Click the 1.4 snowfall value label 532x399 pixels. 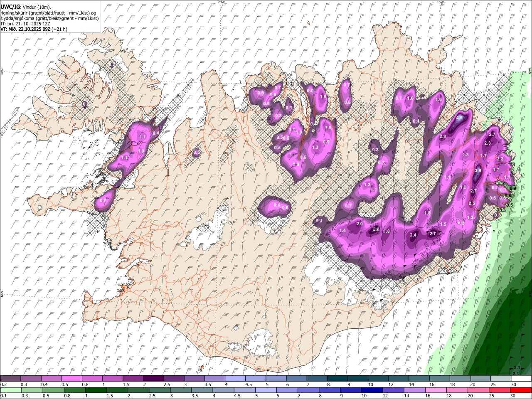[343, 230]
